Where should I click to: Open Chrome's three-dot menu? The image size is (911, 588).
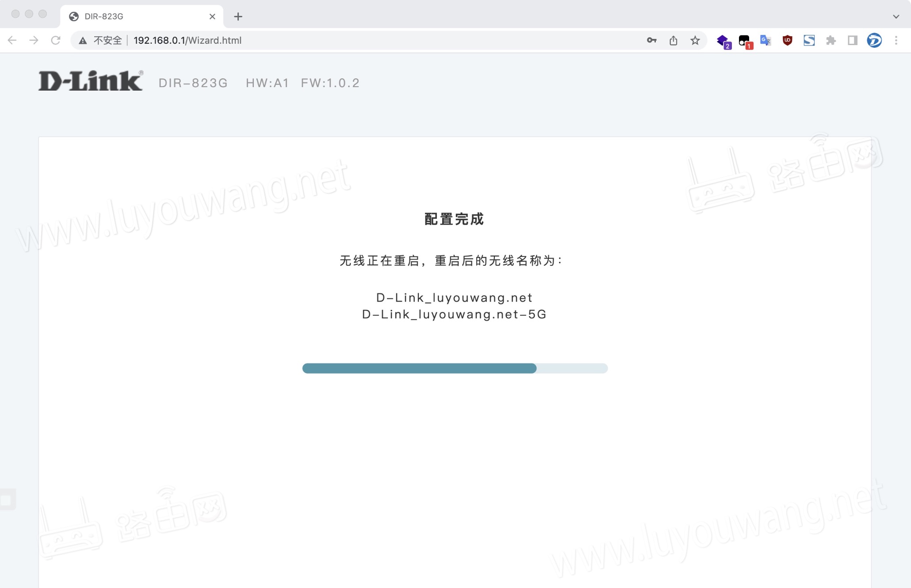(896, 40)
